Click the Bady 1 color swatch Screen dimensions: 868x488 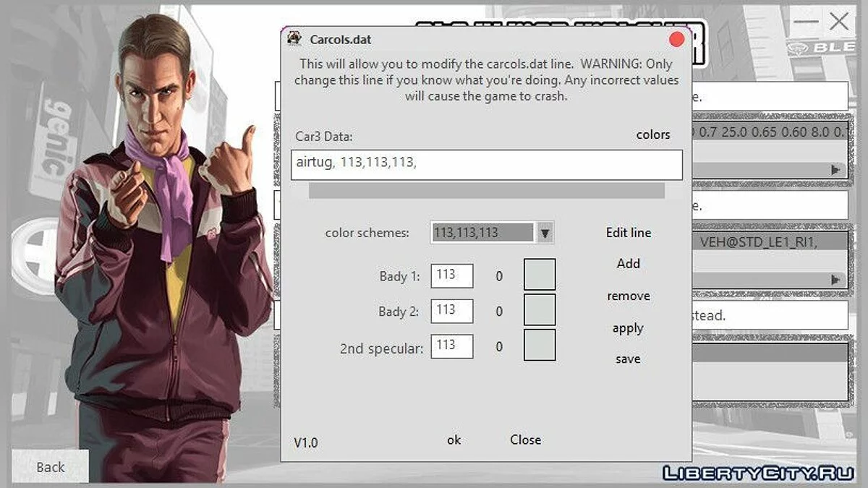coord(540,275)
